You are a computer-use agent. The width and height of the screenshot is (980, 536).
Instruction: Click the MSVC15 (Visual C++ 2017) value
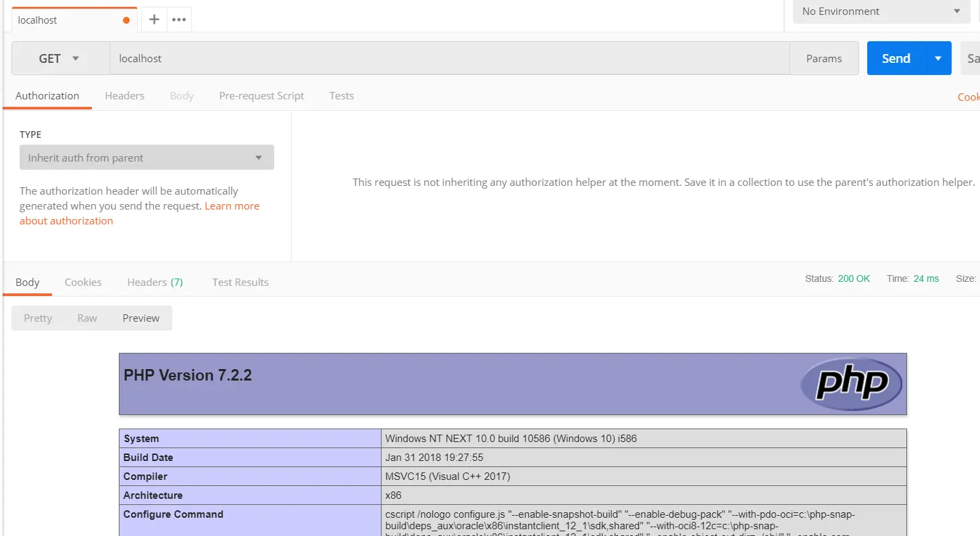pos(448,476)
